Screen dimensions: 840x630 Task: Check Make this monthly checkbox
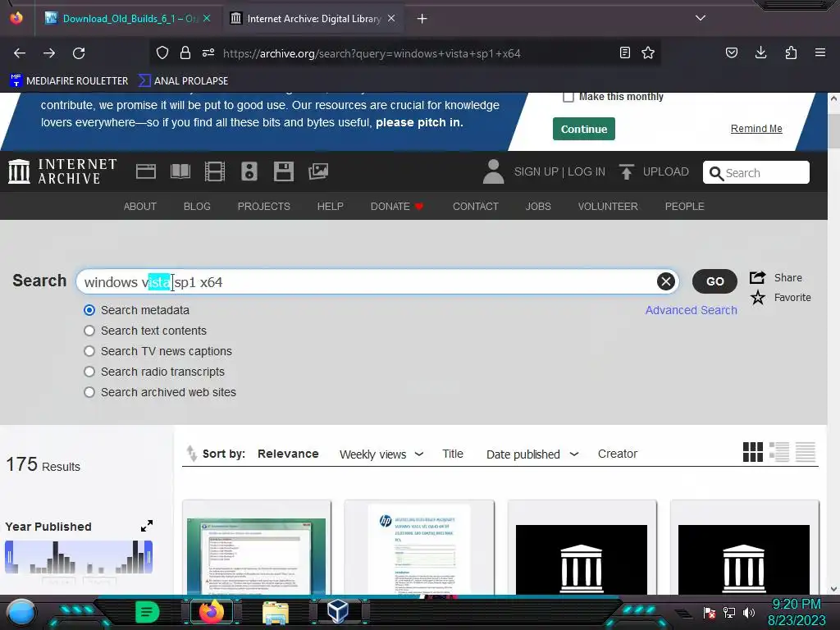(568, 97)
